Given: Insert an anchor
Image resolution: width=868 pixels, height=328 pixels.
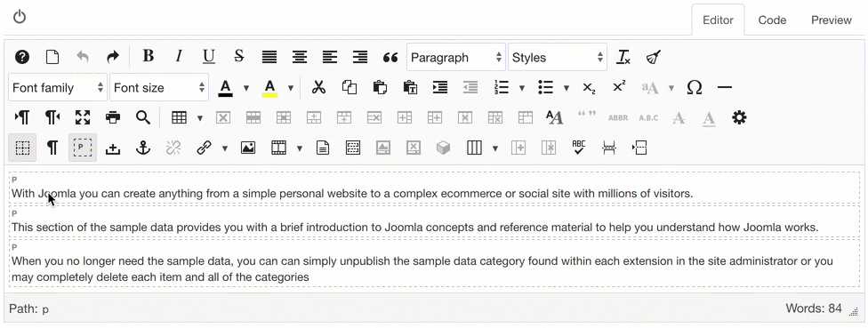Looking at the screenshot, I should pos(143,148).
